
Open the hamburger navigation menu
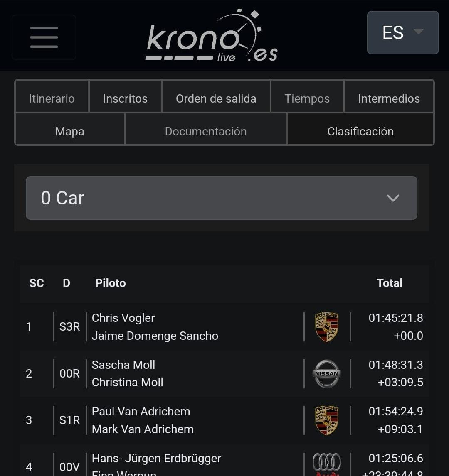click(x=44, y=37)
